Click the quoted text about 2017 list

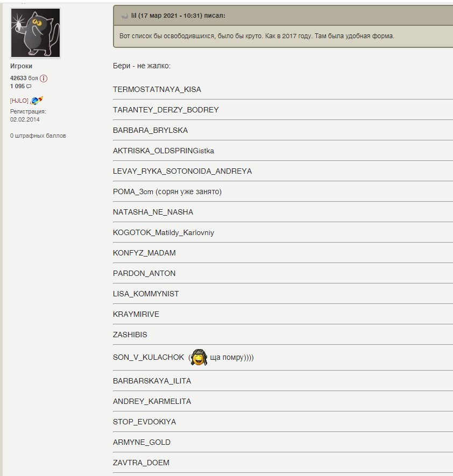click(257, 36)
